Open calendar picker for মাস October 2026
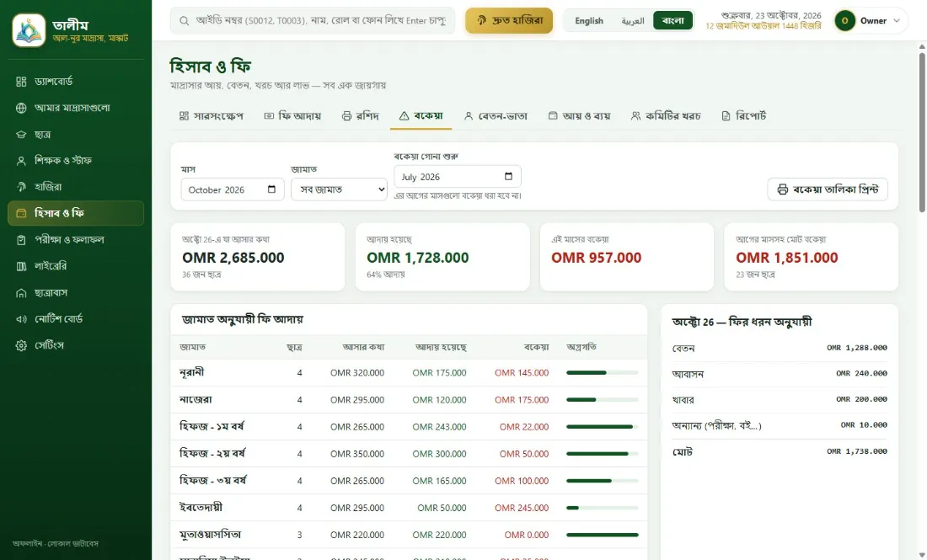Image resolution: width=927 pixels, height=560 pixels. coord(271,189)
